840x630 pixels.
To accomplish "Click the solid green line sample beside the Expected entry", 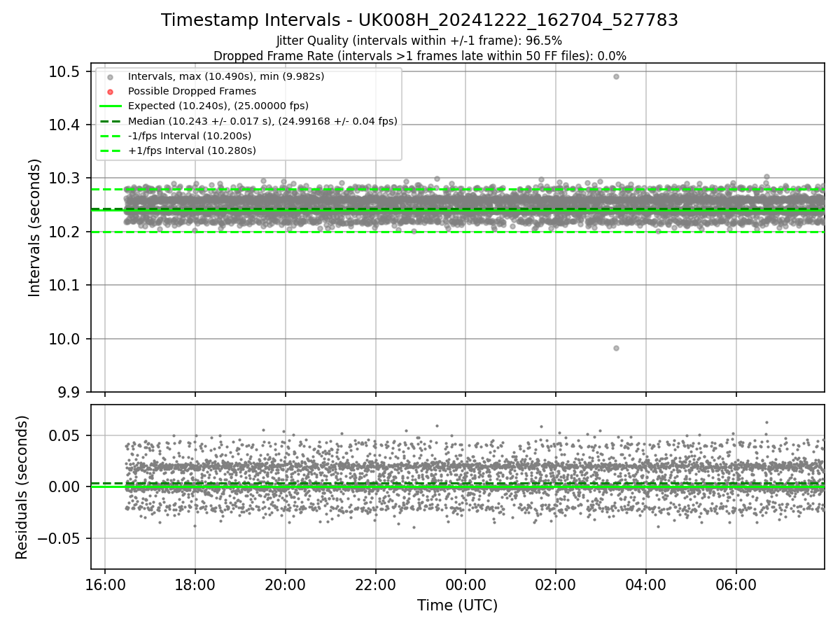I will pos(110,106).
